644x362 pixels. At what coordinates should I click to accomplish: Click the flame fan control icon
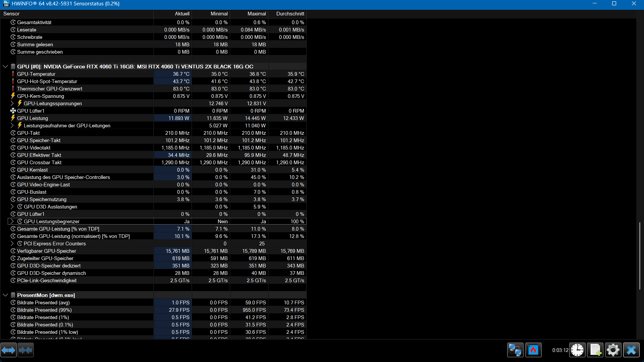pos(533,350)
